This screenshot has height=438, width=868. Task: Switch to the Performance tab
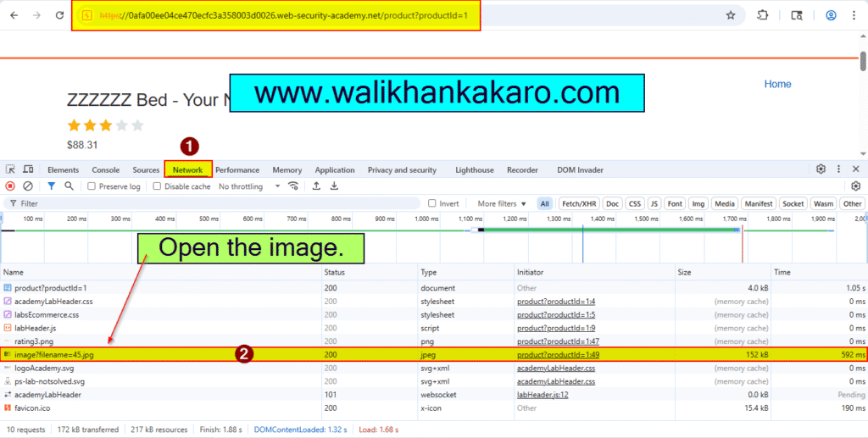237,169
